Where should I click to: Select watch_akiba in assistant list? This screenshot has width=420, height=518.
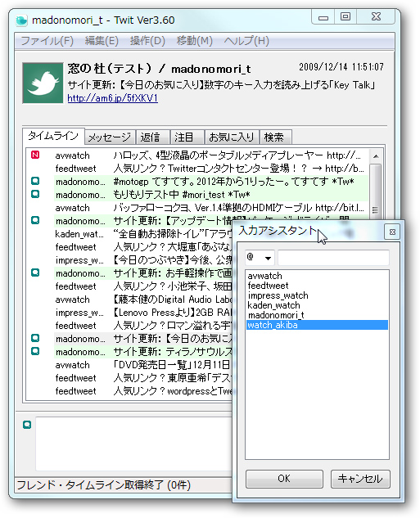pyautogui.click(x=317, y=325)
